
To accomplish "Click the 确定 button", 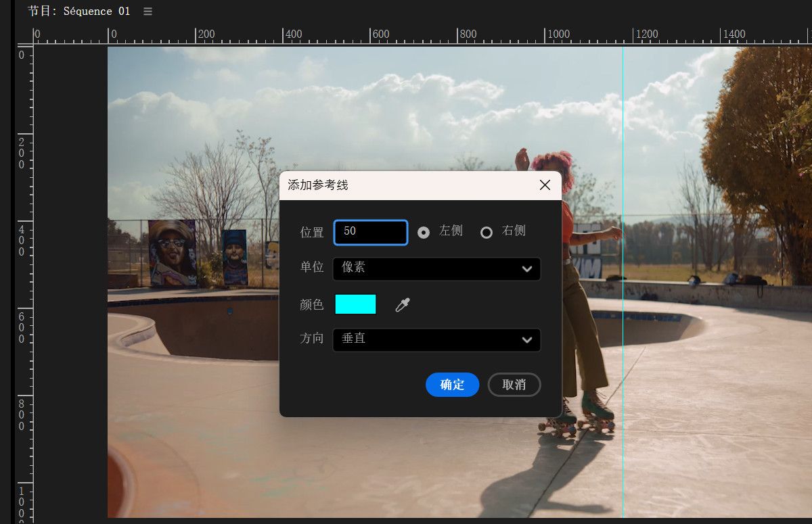I will coord(453,385).
